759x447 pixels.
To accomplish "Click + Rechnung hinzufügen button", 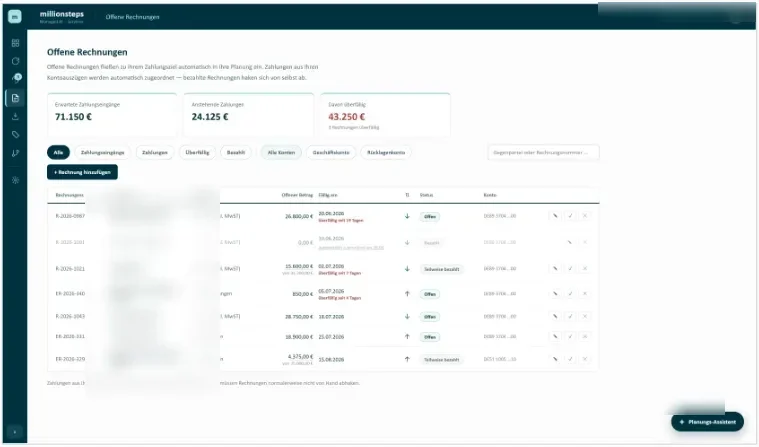I will click(x=82, y=172).
